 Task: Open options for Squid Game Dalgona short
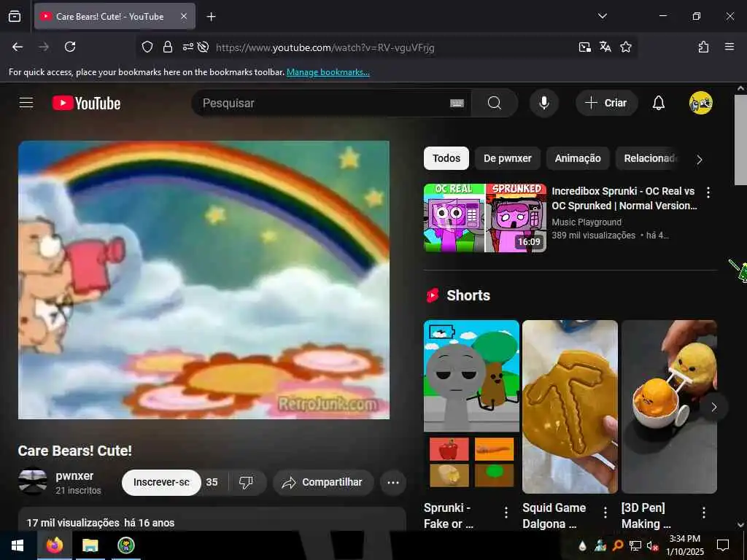[x=605, y=513]
